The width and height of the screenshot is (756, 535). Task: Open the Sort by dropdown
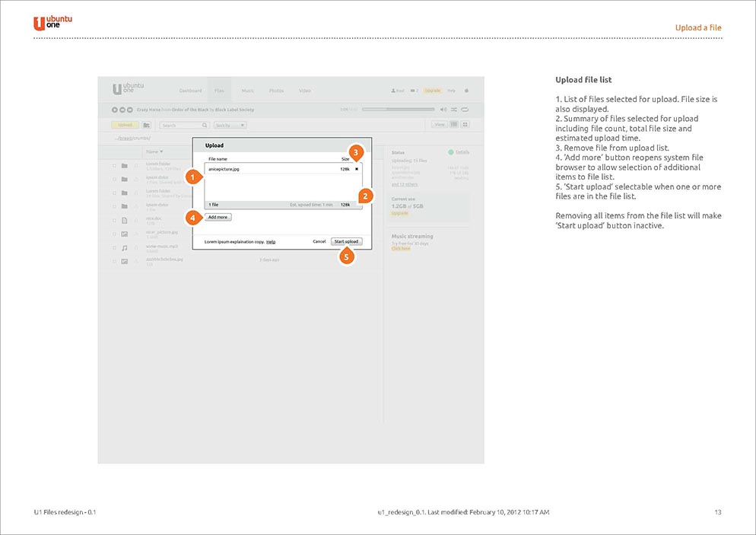230,125
